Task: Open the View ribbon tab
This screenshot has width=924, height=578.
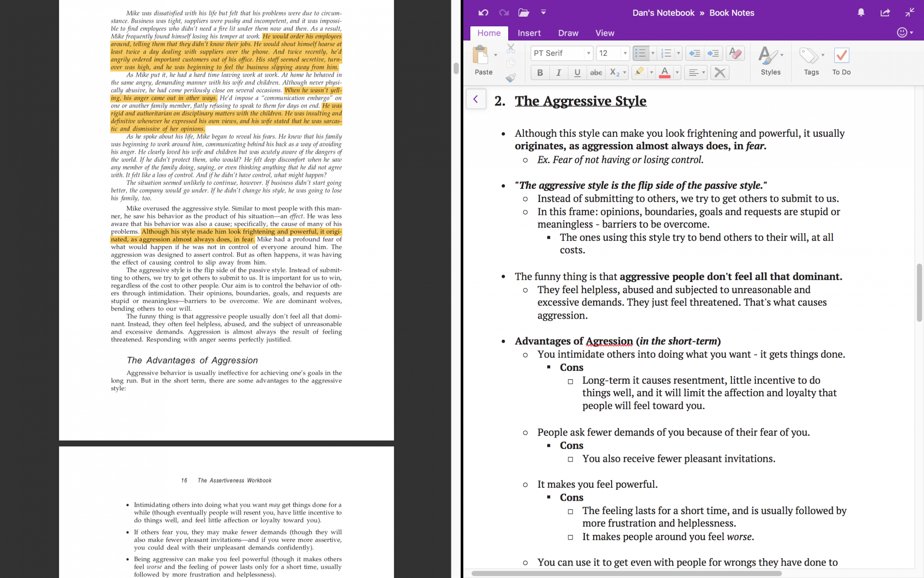Action: 605,33
